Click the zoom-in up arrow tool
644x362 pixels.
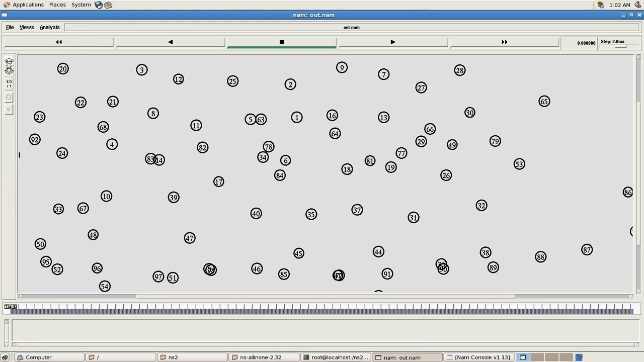click(x=9, y=61)
